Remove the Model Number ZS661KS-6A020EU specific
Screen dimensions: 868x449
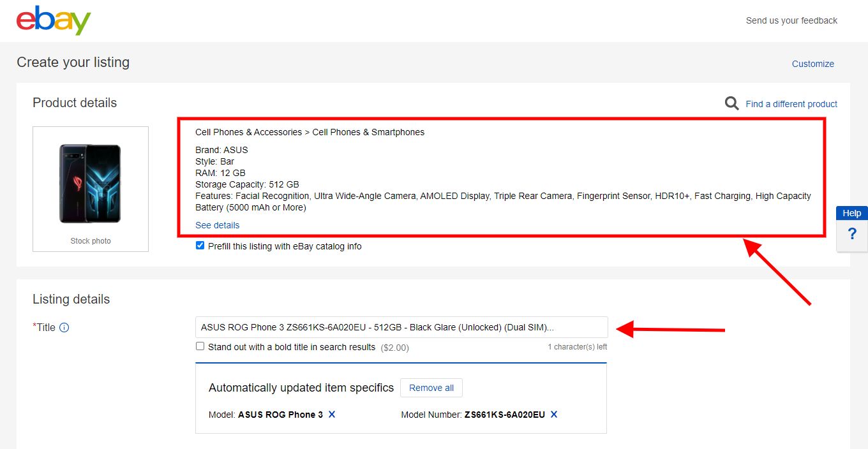pyautogui.click(x=554, y=415)
